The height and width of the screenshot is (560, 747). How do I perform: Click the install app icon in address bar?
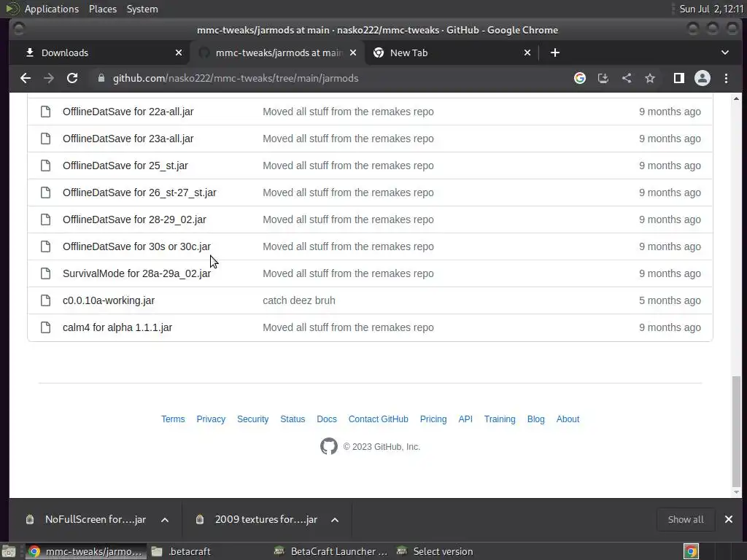[603, 78]
